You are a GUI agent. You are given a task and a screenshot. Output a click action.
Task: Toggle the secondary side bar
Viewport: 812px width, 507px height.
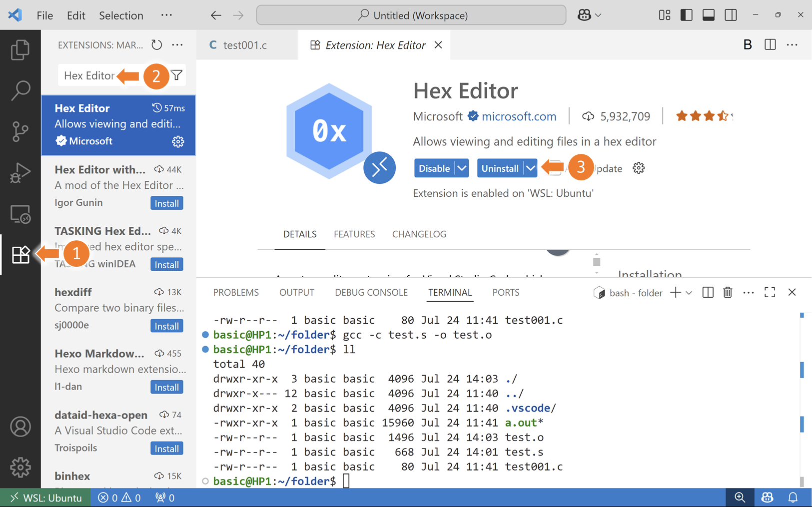point(731,15)
